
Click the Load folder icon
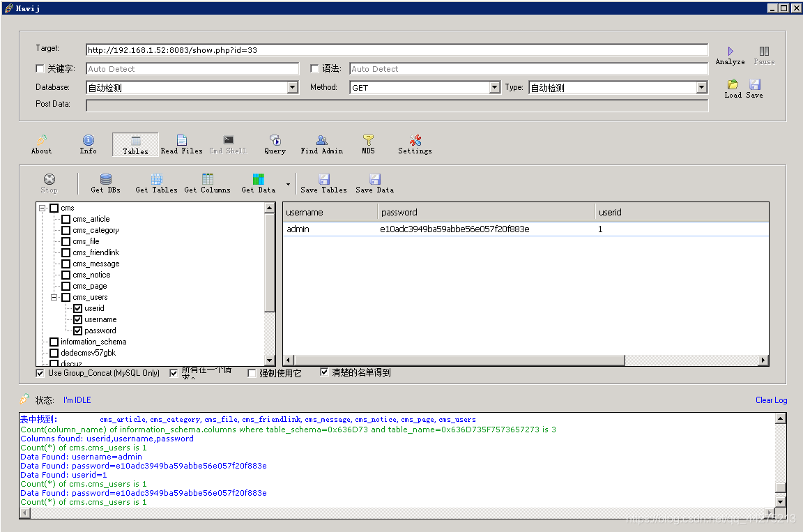tap(733, 84)
